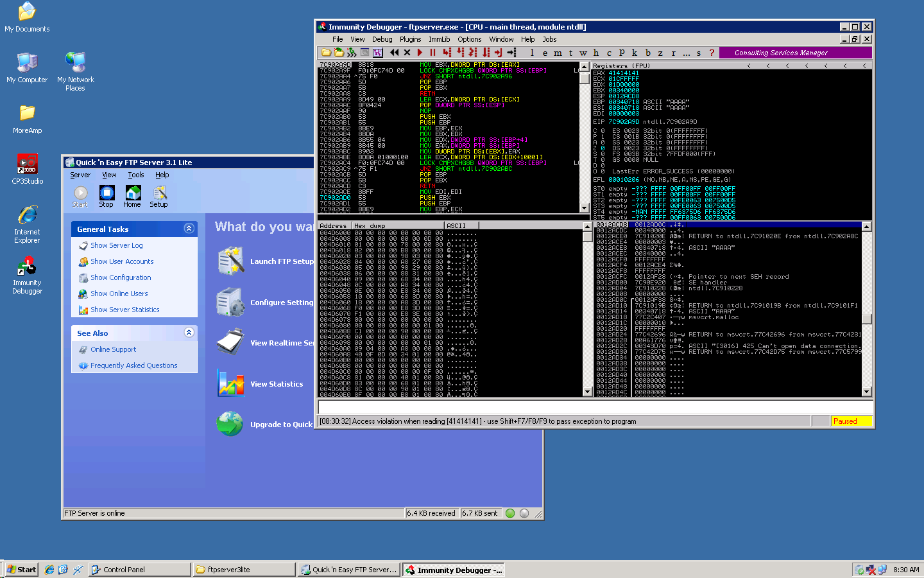Open Threads window with the 't' button
This screenshot has height=578, width=924.
(570, 53)
